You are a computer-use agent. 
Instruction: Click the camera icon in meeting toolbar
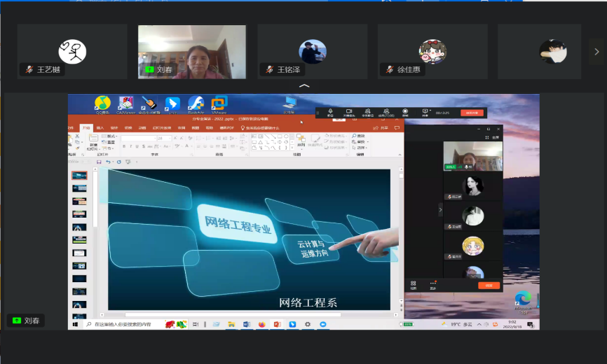coord(348,111)
